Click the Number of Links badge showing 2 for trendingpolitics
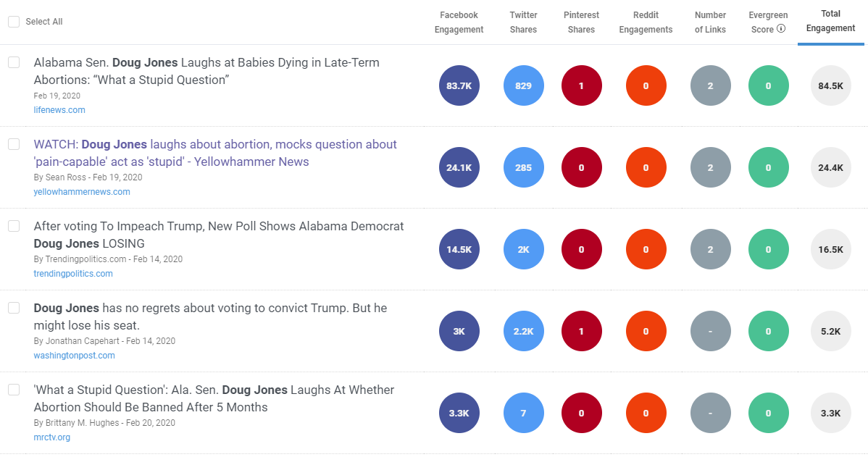 tap(710, 249)
